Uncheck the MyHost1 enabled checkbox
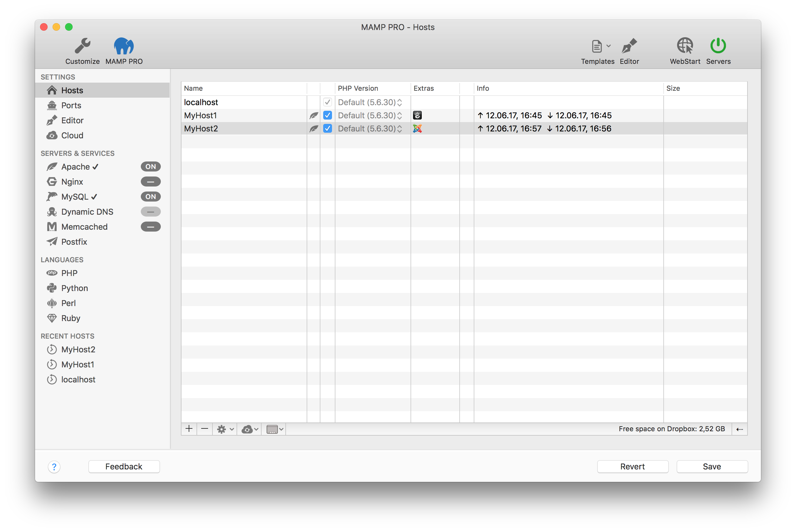This screenshot has width=796, height=532. tap(327, 115)
